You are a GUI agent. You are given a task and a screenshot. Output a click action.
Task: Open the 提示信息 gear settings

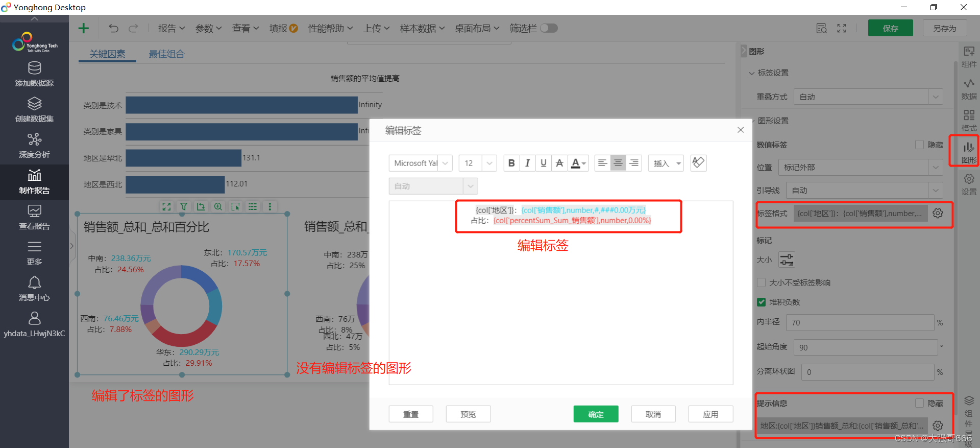[938, 425]
